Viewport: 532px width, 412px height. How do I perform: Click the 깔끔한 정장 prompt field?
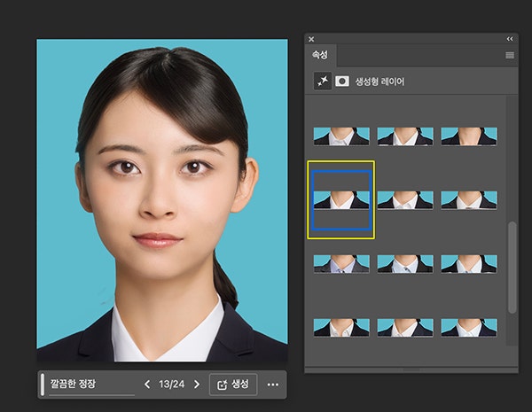pyautogui.click(x=91, y=385)
